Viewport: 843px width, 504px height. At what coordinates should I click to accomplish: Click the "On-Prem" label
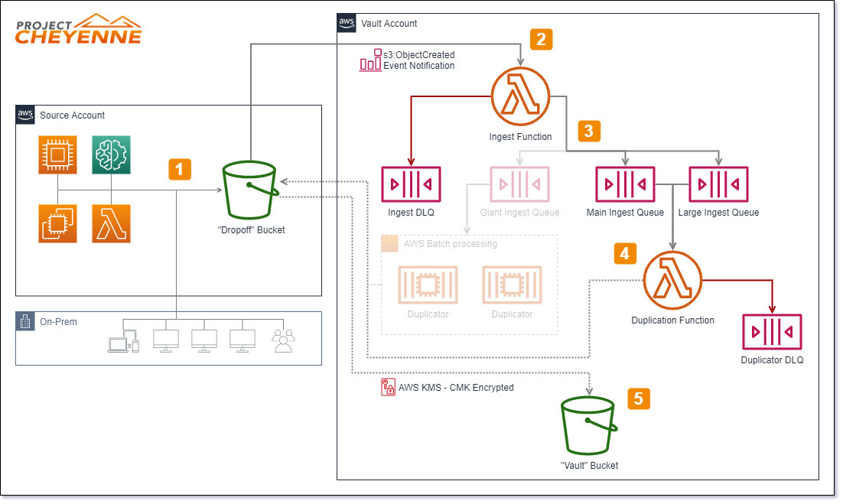[x=58, y=322]
